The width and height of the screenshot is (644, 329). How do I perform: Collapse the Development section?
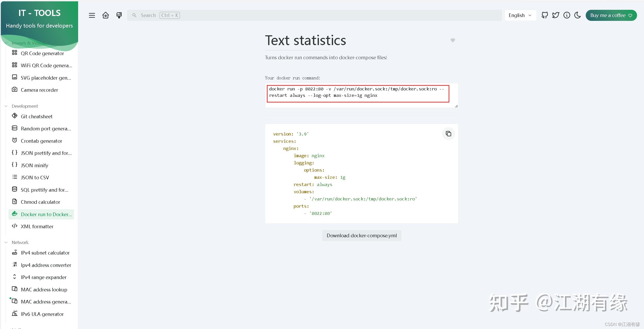(6, 106)
